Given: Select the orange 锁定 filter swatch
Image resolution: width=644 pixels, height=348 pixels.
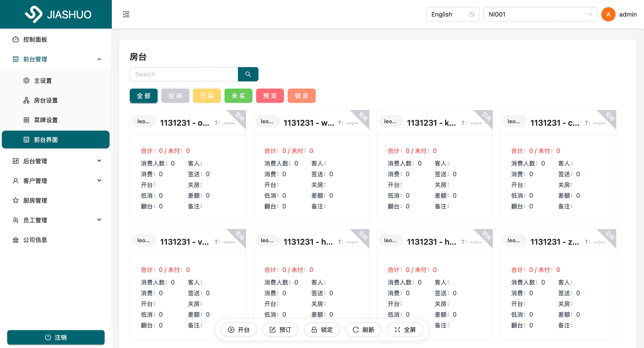Looking at the screenshot, I should [301, 96].
